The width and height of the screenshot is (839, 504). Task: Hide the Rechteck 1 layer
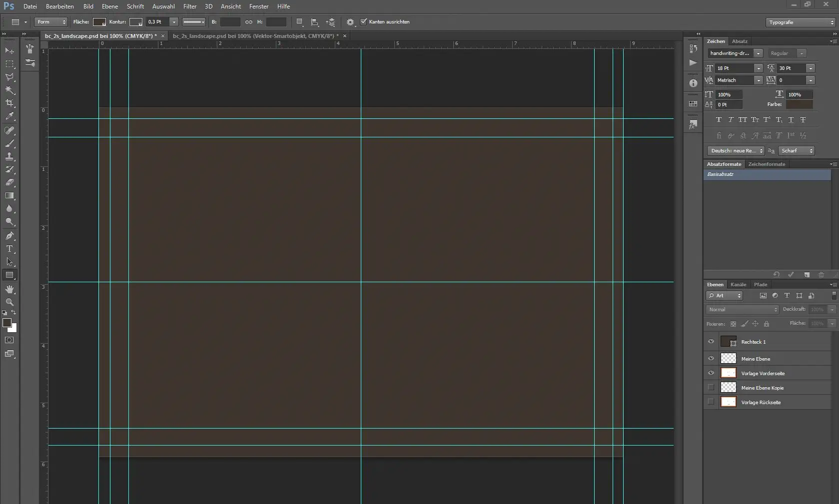click(x=711, y=342)
